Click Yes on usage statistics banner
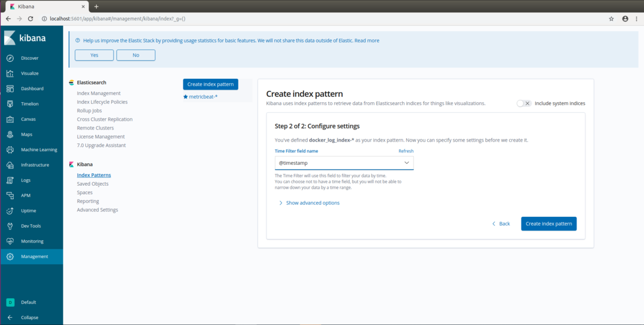 point(94,55)
